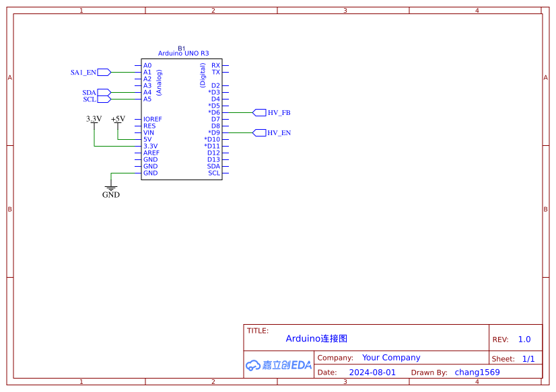Click the REV value 1.0
The height and width of the screenshot is (392, 556).
(x=524, y=340)
